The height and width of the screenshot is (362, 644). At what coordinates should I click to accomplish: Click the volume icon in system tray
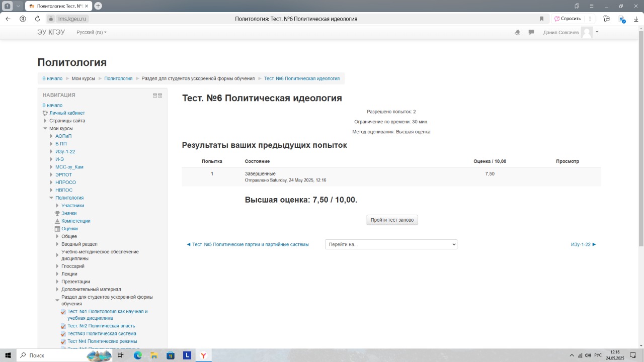589,355
